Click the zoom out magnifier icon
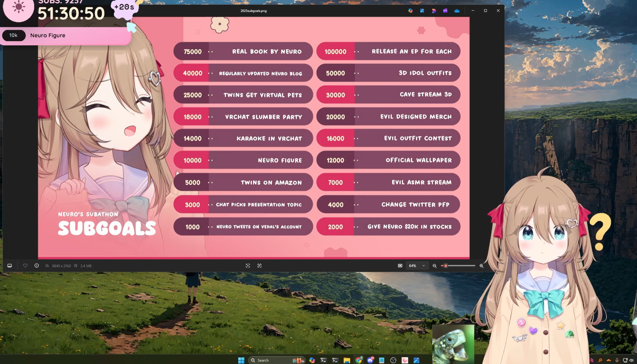The image size is (637, 364). pos(434,266)
